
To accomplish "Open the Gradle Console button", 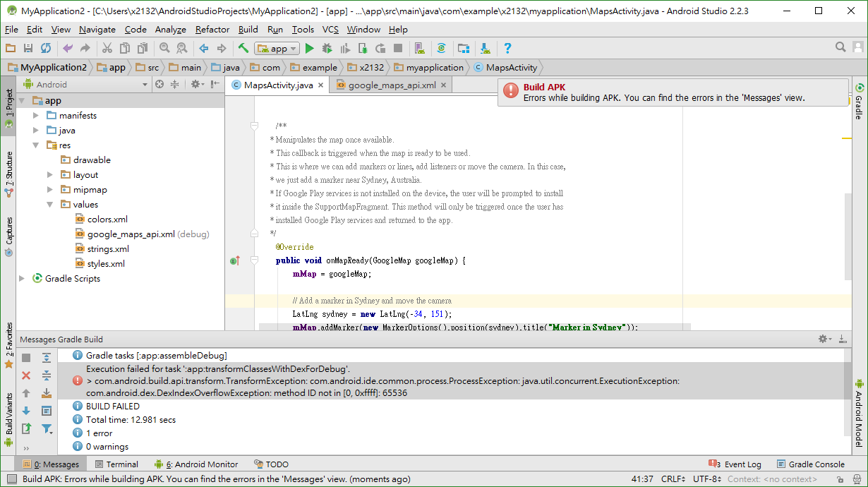I will pos(811,464).
